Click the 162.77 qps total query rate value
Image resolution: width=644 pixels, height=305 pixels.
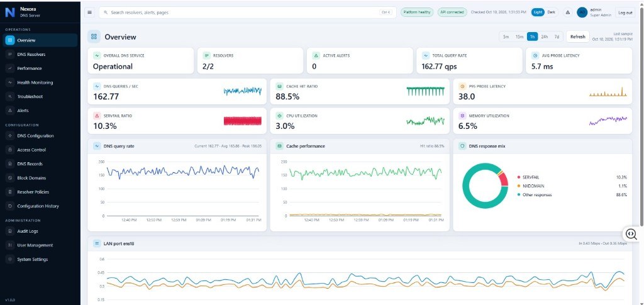[x=439, y=67]
